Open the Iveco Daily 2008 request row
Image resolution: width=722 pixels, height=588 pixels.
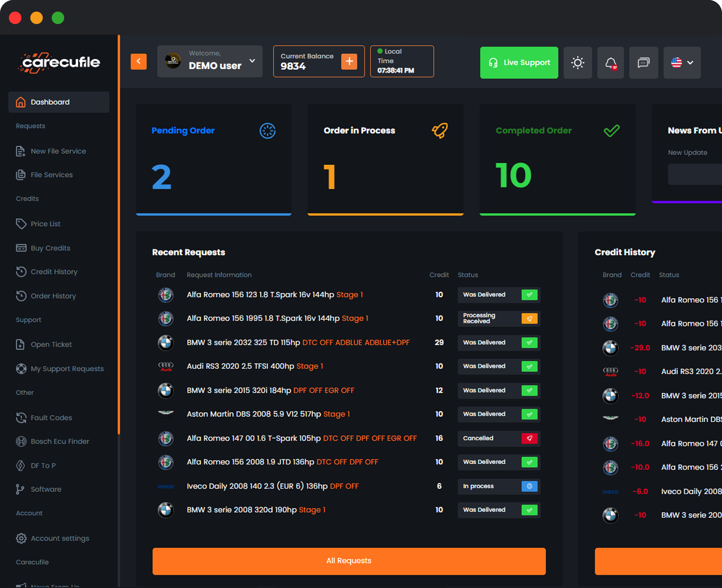coord(272,486)
